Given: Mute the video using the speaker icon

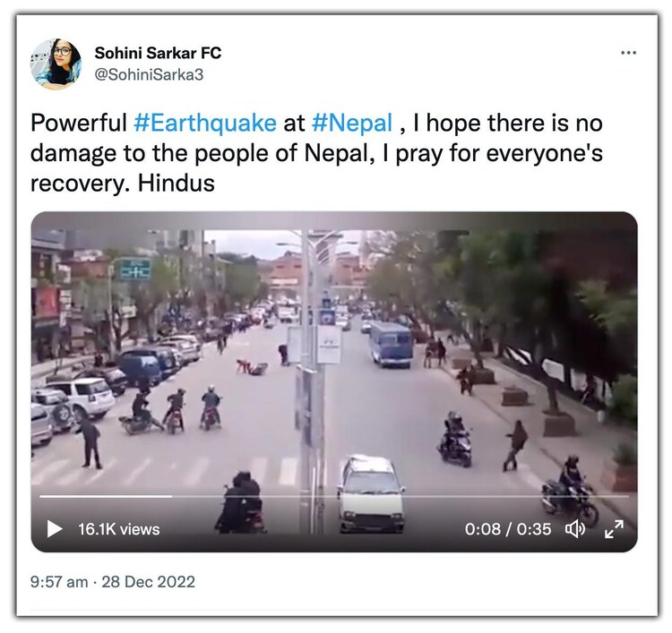Looking at the screenshot, I should 575,529.
